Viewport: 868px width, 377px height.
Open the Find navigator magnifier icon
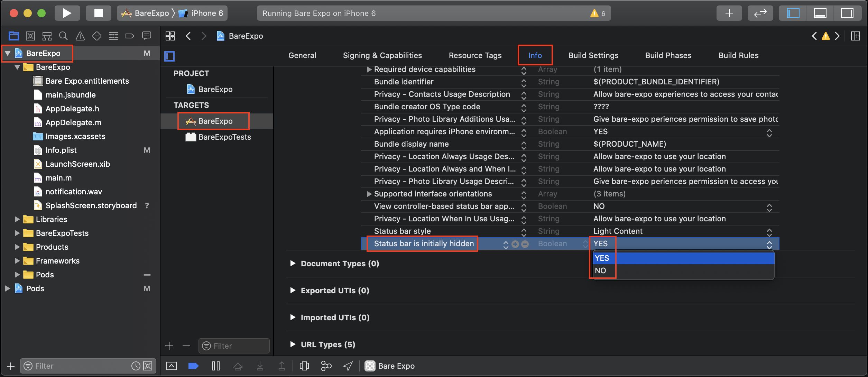point(63,36)
